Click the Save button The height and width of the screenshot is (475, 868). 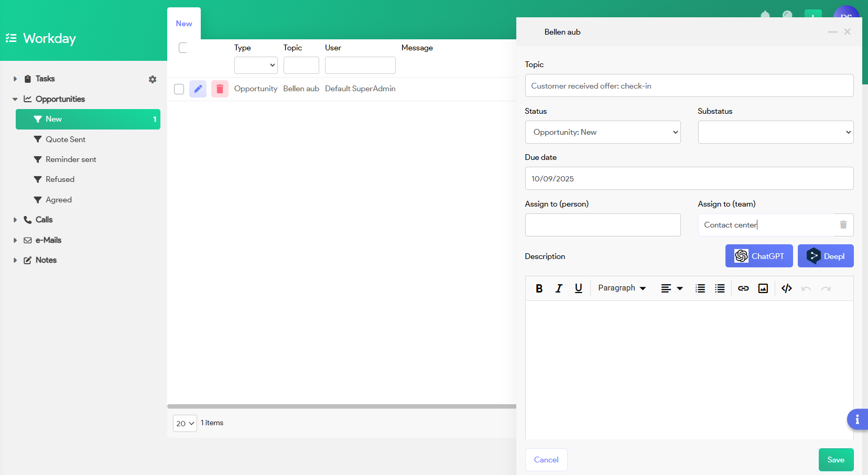tap(836, 460)
